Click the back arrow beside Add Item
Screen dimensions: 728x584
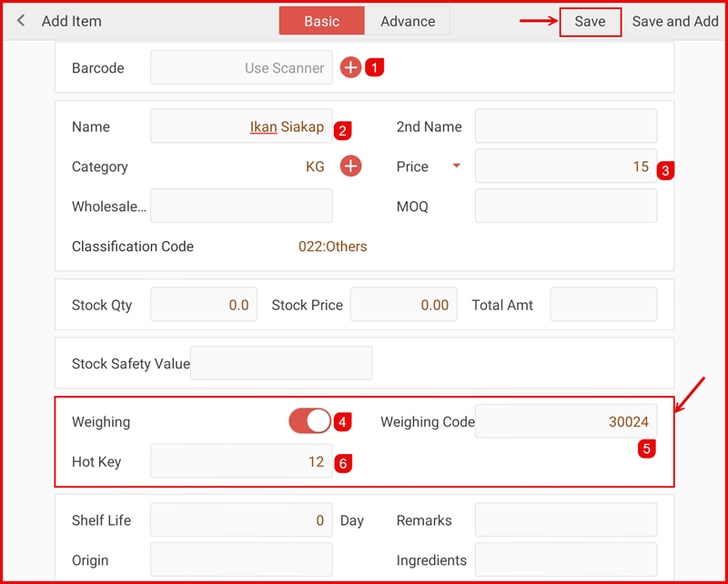(x=21, y=21)
